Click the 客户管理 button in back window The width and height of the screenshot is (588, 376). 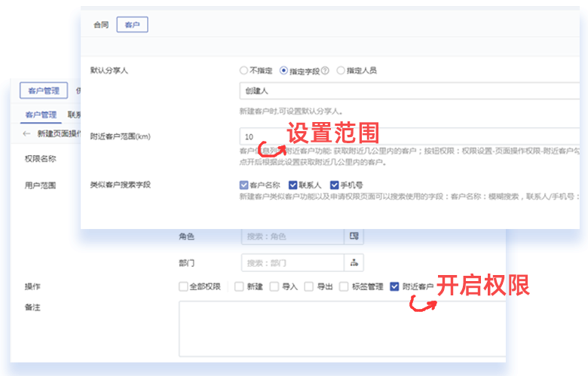click(x=44, y=90)
